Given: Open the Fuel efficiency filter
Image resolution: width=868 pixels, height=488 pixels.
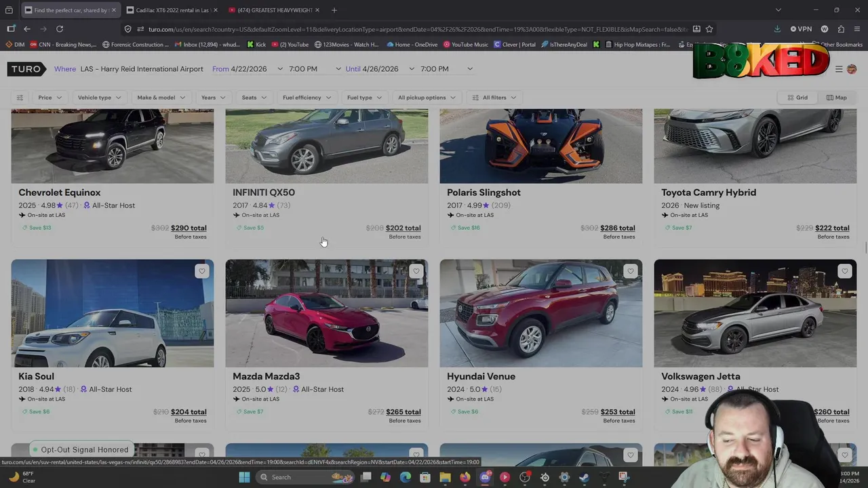Looking at the screenshot, I should point(307,98).
